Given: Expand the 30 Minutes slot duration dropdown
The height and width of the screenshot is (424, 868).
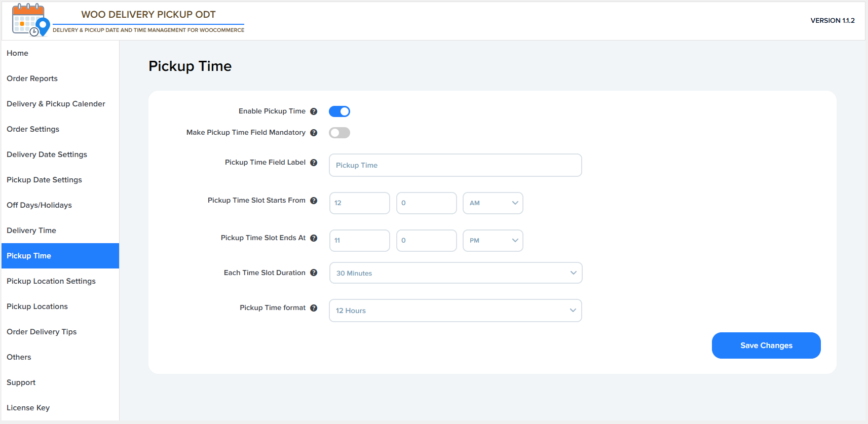Looking at the screenshot, I should coord(455,273).
